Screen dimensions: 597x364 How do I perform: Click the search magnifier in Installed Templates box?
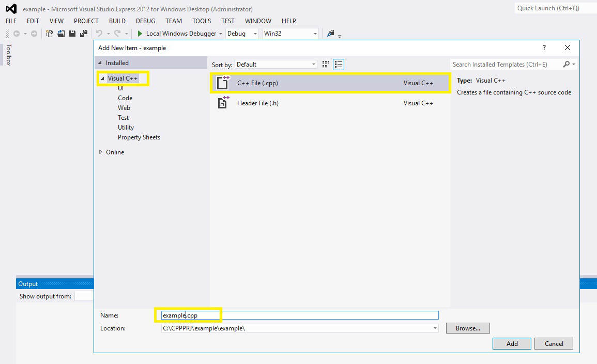point(567,64)
